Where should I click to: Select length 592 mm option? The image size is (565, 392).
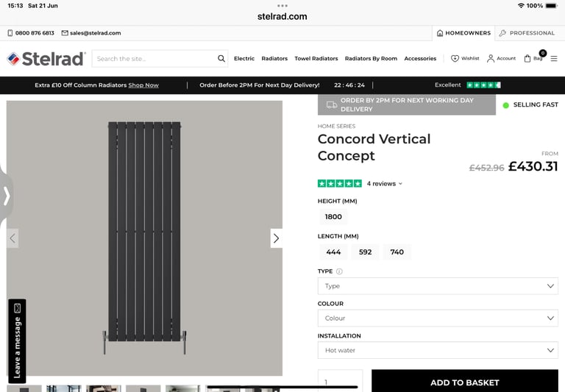pos(365,252)
